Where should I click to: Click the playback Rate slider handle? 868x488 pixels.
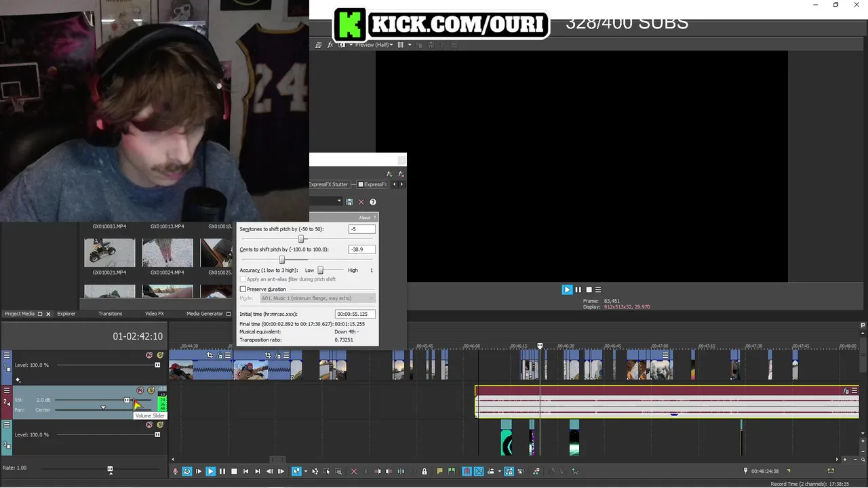click(110, 469)
